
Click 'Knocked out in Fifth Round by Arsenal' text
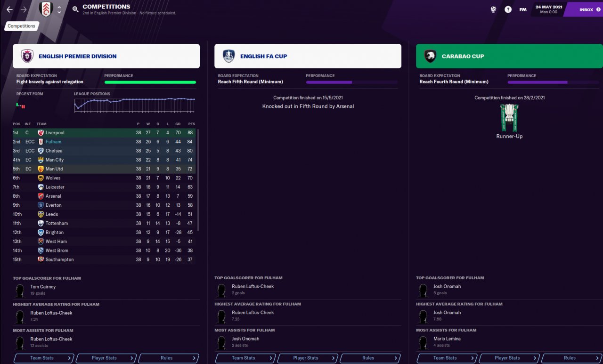pos(308,106)
